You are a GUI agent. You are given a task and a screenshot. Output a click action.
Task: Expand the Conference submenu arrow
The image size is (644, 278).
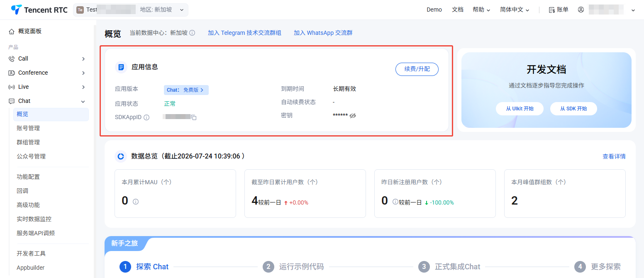click(83, 73)
